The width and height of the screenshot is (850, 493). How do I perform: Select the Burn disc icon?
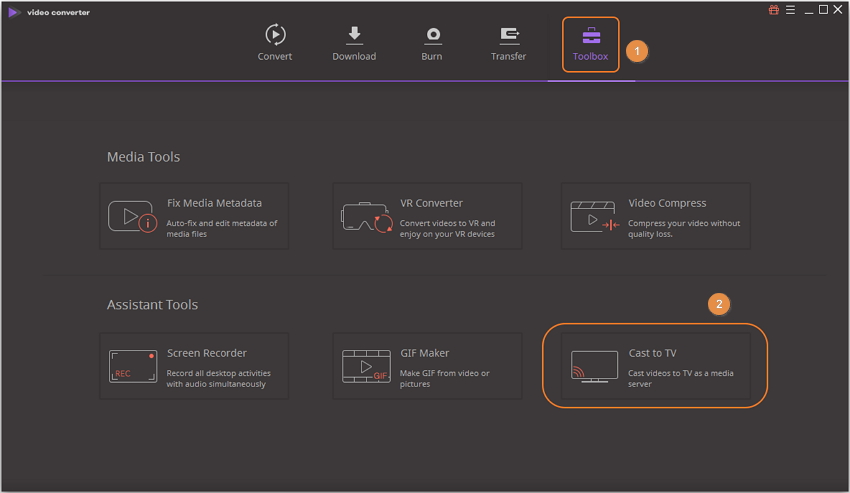coord(433,36)
